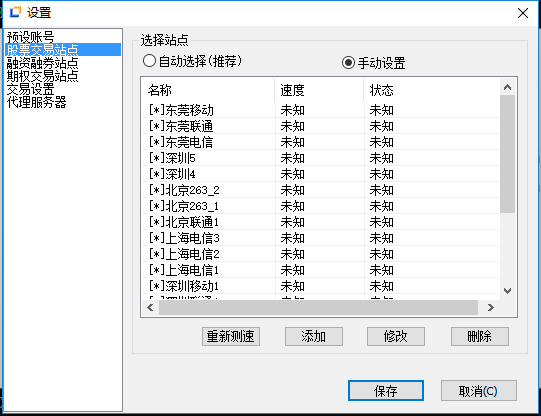Save settings with the 保存 button

coord(386,390)
